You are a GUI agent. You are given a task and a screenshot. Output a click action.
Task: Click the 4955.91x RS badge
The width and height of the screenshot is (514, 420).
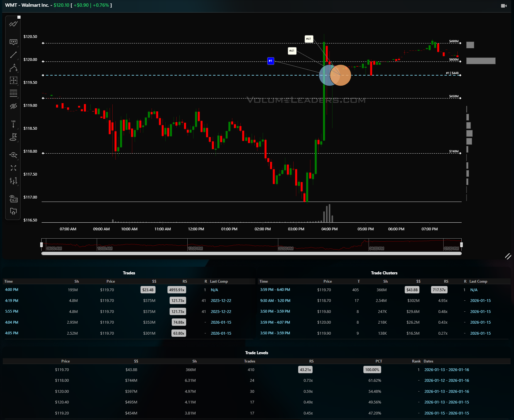click(177, 290)
